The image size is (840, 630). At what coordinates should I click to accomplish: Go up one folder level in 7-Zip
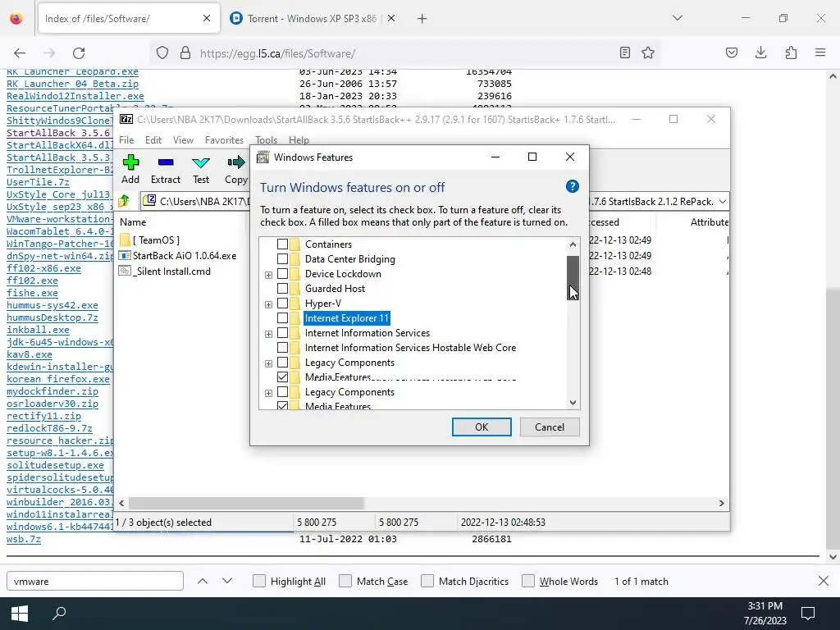tap(125, 202)
